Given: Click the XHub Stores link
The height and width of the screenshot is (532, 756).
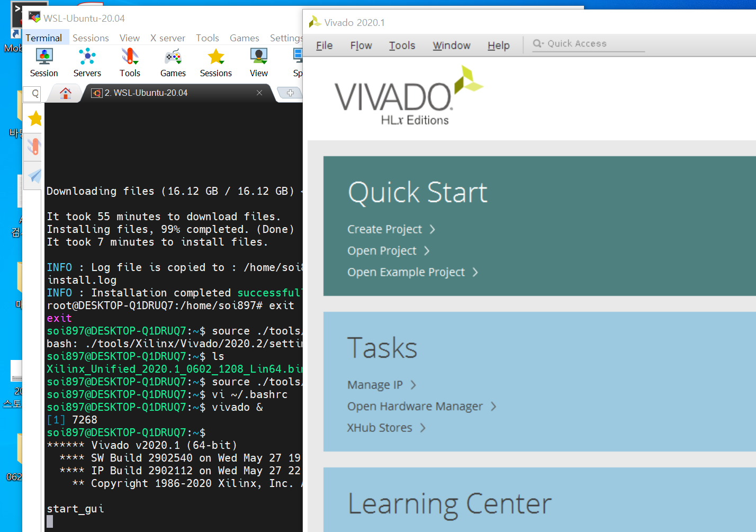Looking at the screenshot, I should pyautogui.click(x=386, y=428).
